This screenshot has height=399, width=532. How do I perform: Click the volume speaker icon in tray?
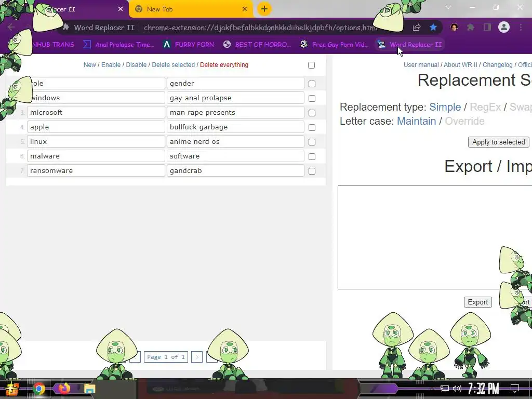(457, 389)
